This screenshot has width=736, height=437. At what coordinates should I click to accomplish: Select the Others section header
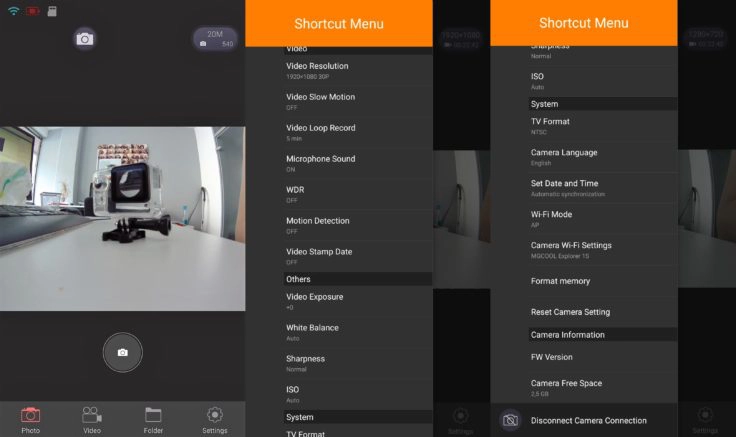tap(358, 279)
